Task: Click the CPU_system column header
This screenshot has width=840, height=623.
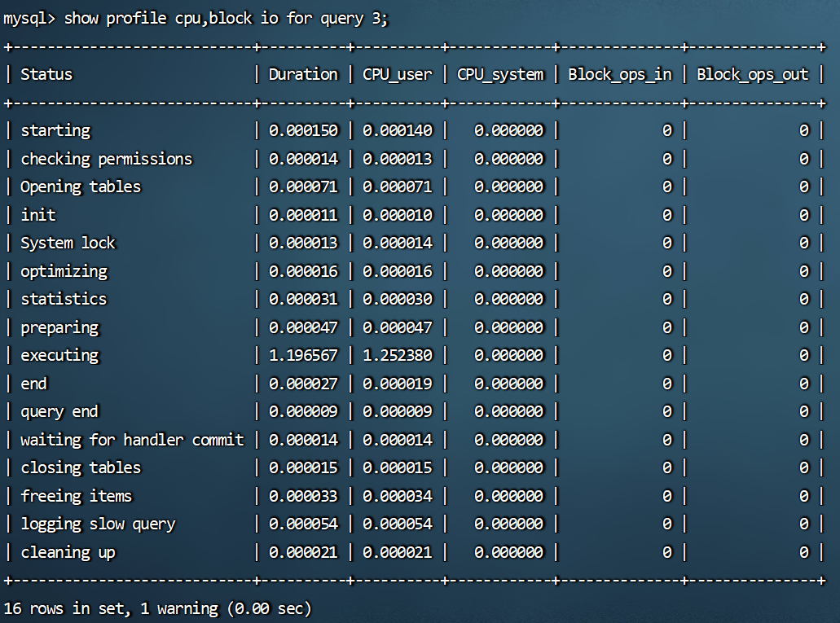Action: coord(499,74)
